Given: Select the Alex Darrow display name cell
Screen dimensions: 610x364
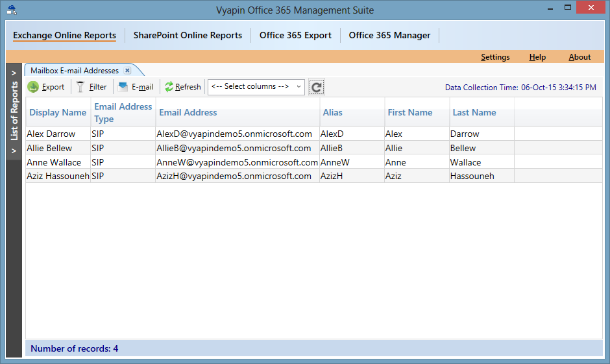Looking at the screenshot, I should click(x=58, y=134).
